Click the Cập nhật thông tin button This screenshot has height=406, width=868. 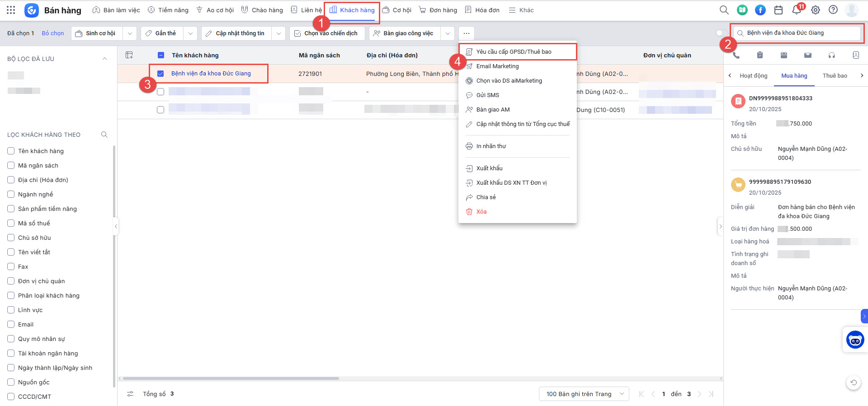coord(237,33)
